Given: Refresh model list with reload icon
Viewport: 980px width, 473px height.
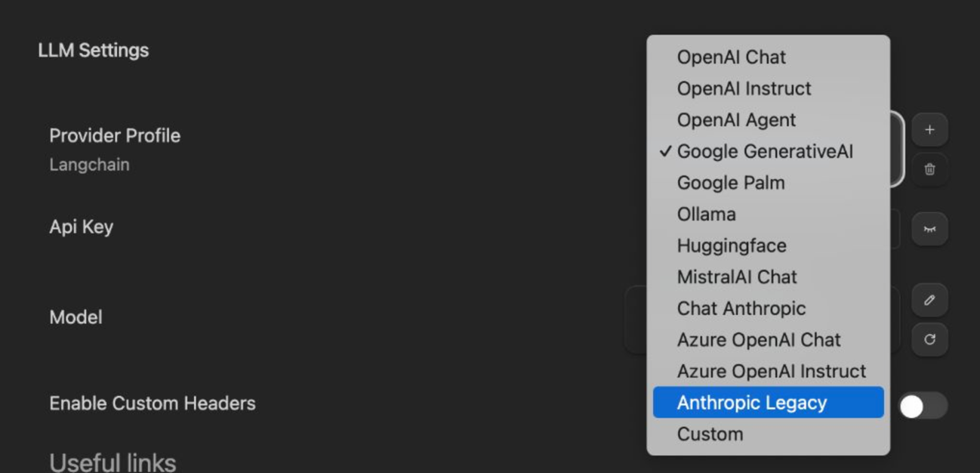Looking at the screenshot, I should point(929,339).
